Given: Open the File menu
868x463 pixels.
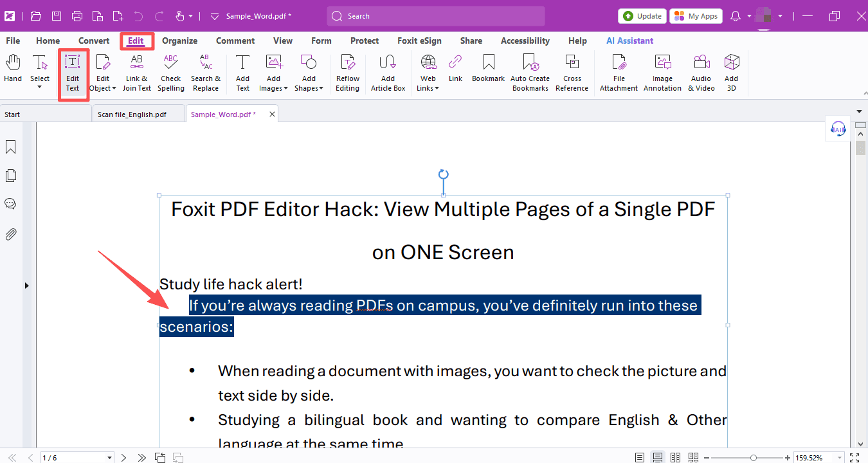Looking at the screenshot, I should [x=13, y=41].
